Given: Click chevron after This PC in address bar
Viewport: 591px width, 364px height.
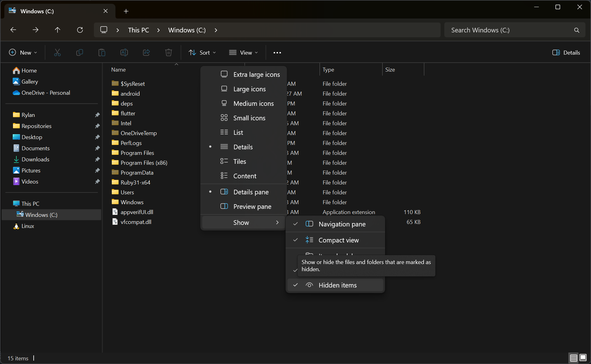Looking at the screenshot, I should tap(158, 30).
